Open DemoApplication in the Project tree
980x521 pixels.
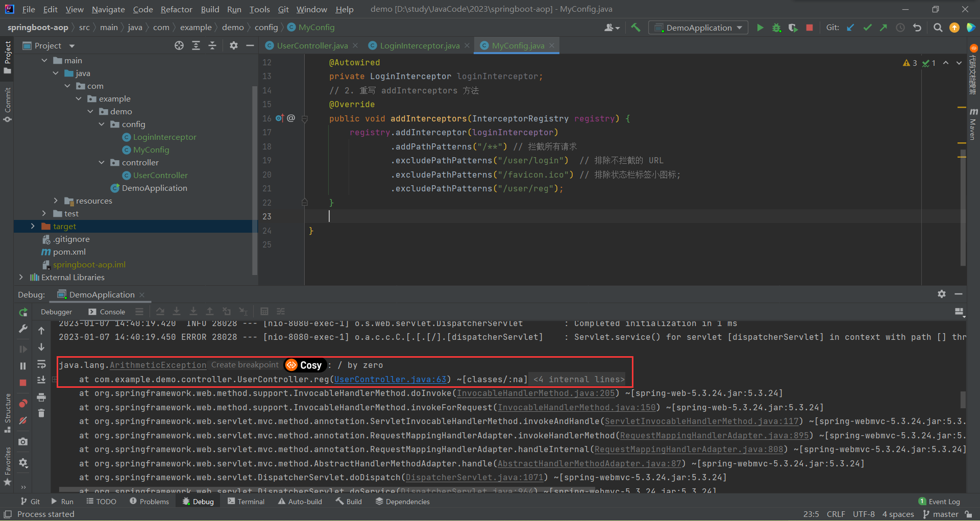[154, 188]
